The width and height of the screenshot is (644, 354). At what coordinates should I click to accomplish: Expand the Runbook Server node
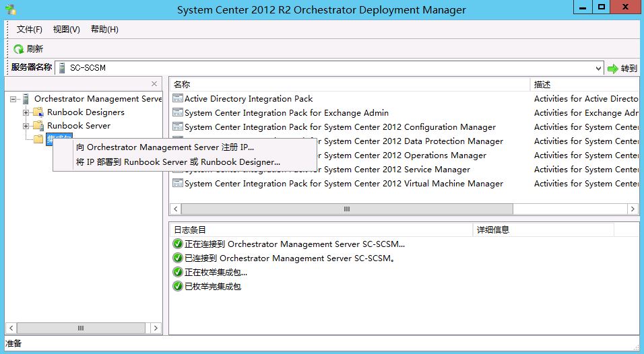26,126
